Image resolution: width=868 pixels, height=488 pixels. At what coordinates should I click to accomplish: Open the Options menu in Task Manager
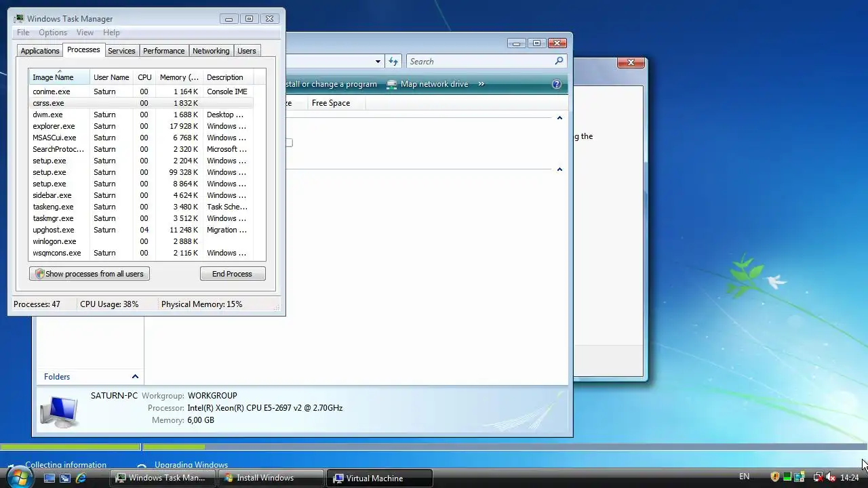pos(53,33)
